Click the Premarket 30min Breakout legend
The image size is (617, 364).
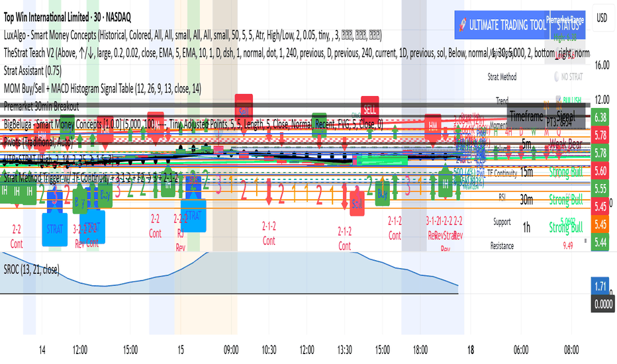coord(41,107)
